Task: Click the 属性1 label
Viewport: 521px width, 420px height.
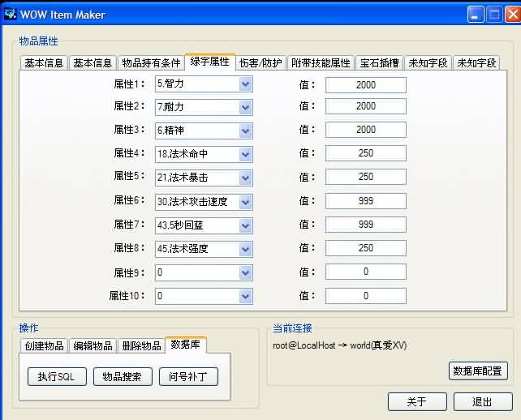Action: tap(129, 84)
